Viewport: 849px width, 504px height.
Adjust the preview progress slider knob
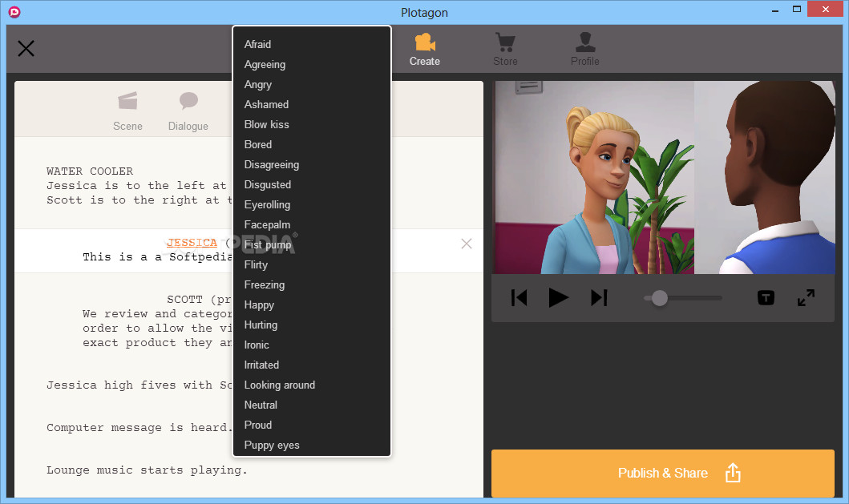tap(660, 298)
